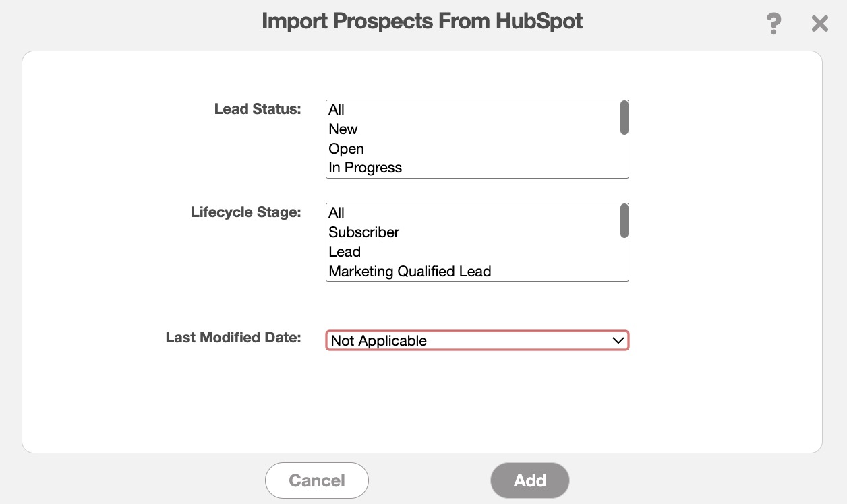The width and height of the screenshot is (847, 504).
Task: Click the Last Modified Date dropdown arrow
Action: tap(618, 341)
